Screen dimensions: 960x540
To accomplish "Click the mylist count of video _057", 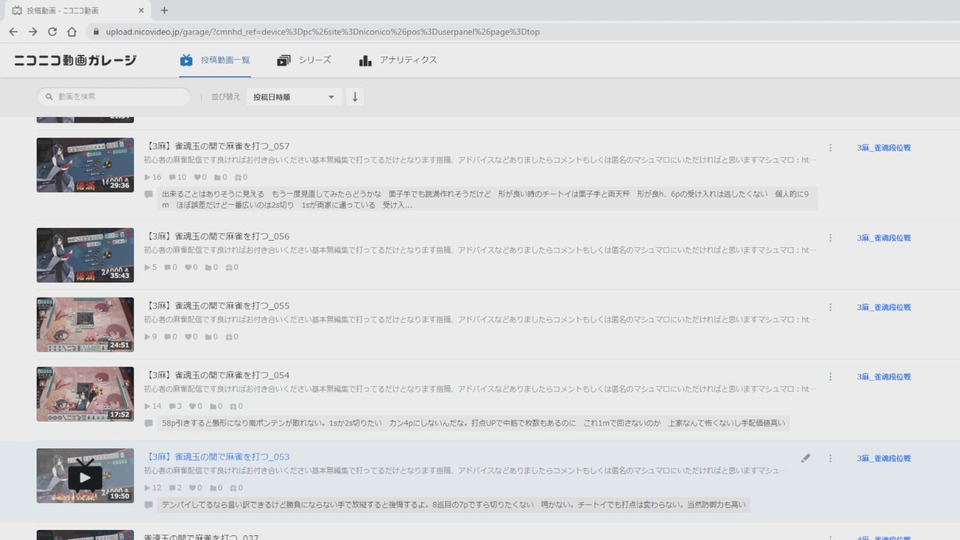I will coord(220,177).
